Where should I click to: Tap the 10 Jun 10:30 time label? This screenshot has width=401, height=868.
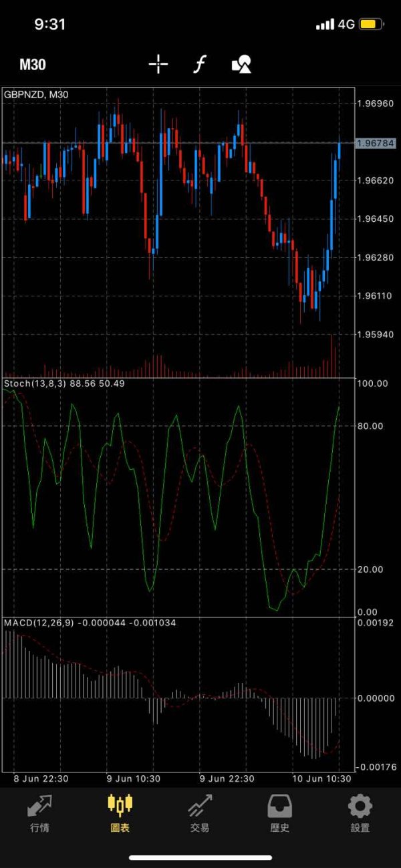[321, 778]
